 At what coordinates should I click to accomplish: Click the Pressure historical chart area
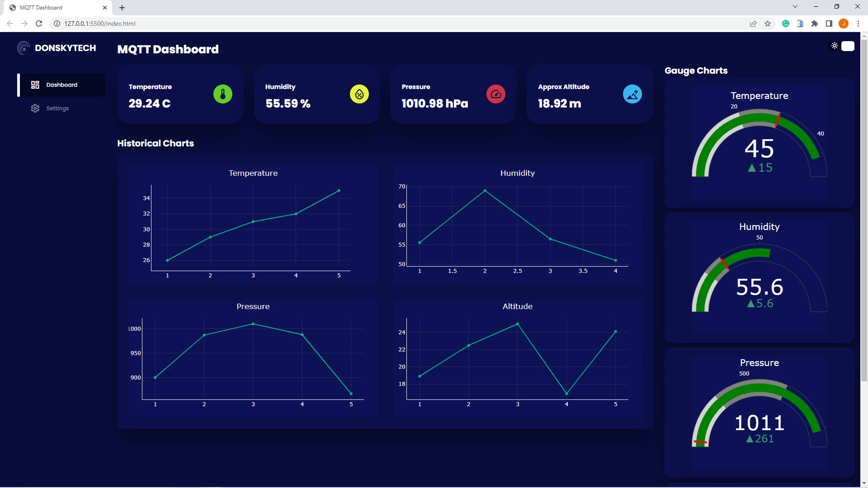tap(253, 357)
